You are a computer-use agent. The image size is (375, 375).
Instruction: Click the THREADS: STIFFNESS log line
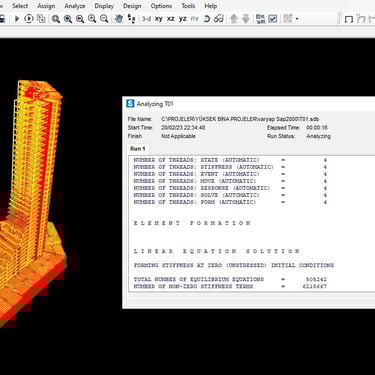click(x=230, y=167)
